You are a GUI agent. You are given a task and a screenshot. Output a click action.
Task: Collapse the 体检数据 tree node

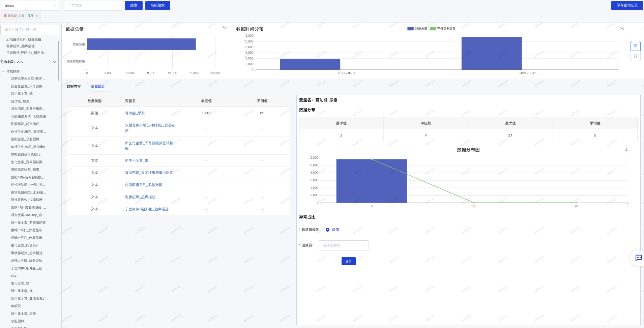pyautogui.click(x=3, y=71)
